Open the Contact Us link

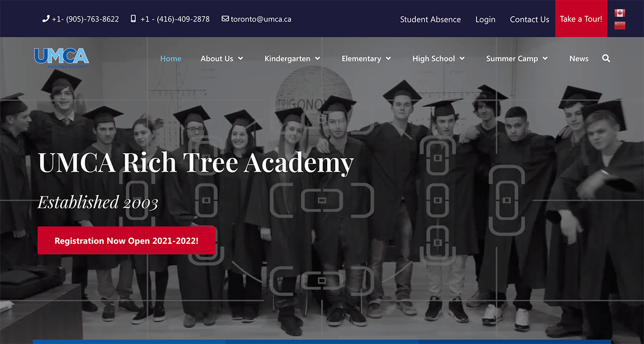[530, 19]
